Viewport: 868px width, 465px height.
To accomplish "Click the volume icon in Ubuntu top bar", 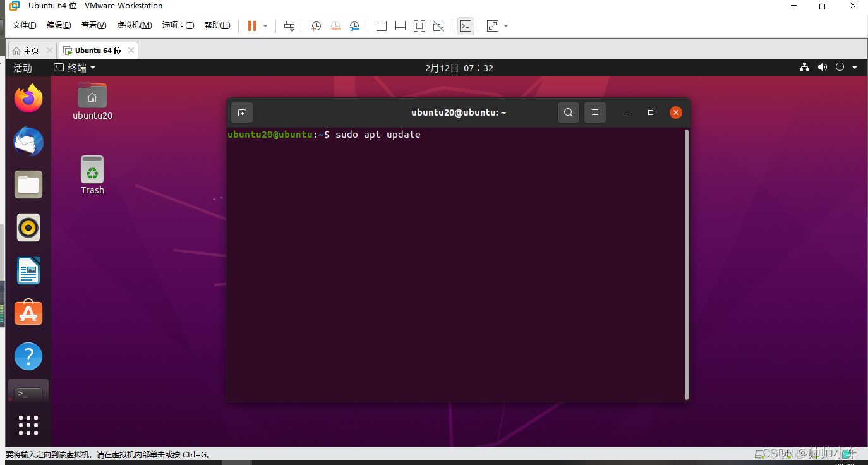I will coord(822,68).
